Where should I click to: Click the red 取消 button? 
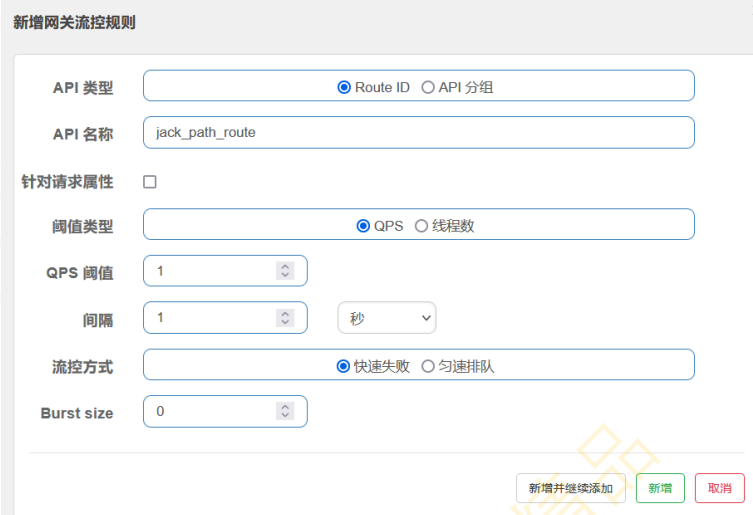(x=719, y=488)
